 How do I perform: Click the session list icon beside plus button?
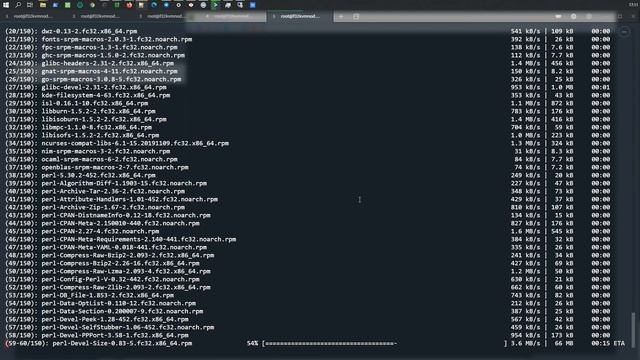click(x=356, y=16)
